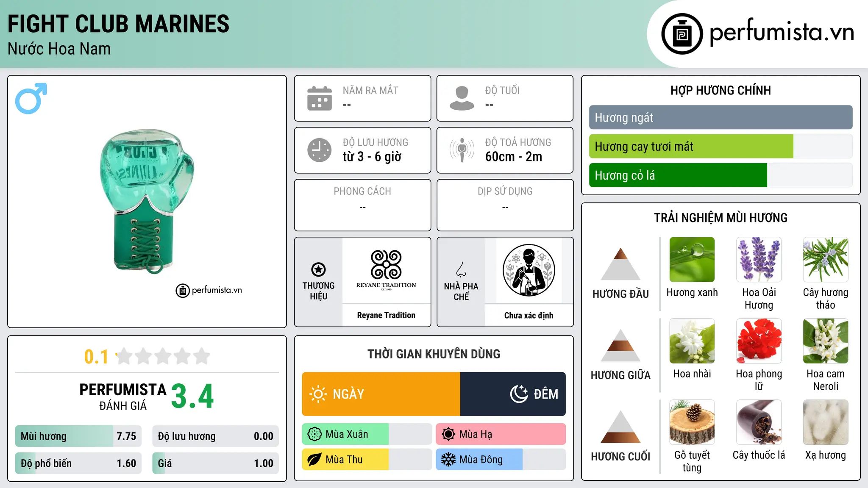Click the Reyane Tradition brand name label
Viewport: 868px width, 488px height.
pyautogui.click(x=386, y=315)
